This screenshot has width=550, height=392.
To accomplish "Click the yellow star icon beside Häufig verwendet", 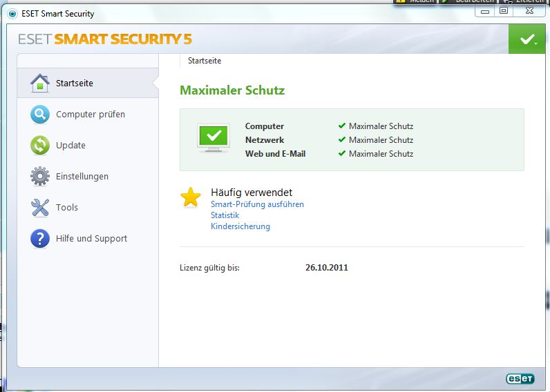I will (x=191, y=198).
